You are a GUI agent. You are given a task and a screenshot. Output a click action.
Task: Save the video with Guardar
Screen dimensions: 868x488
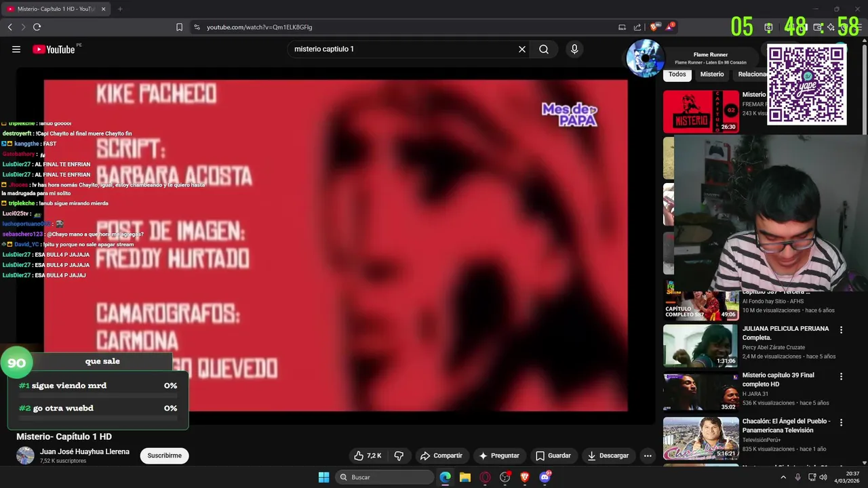click(553, 455)
